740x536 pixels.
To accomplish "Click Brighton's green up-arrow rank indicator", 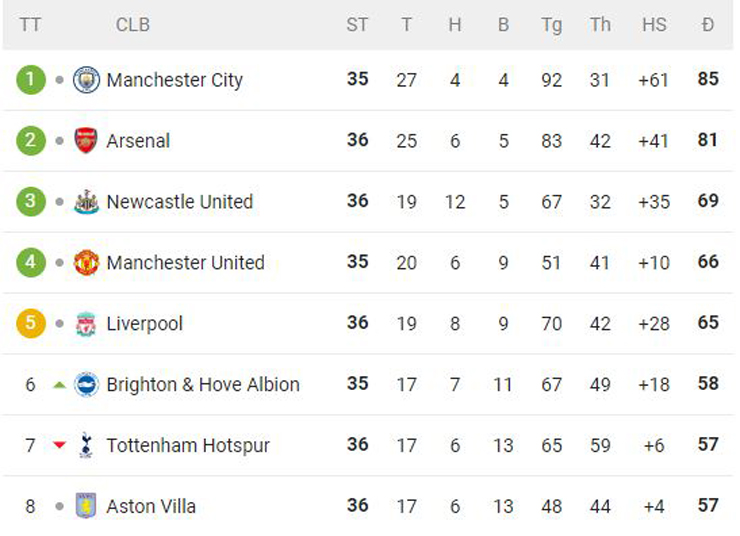I will pos(60,384).
